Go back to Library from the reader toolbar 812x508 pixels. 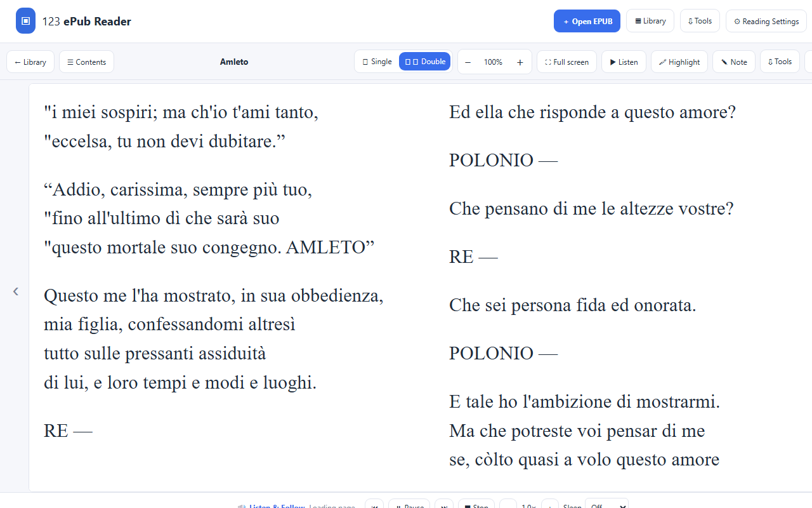point(30,62)
